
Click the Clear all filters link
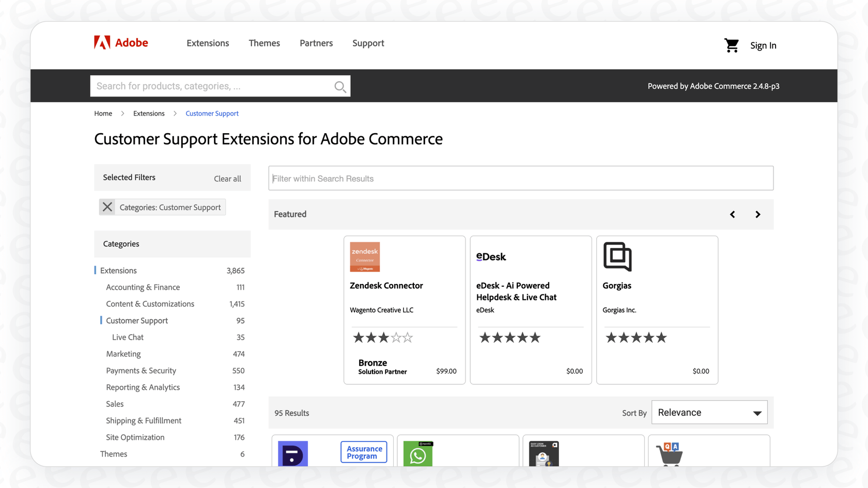227,178
